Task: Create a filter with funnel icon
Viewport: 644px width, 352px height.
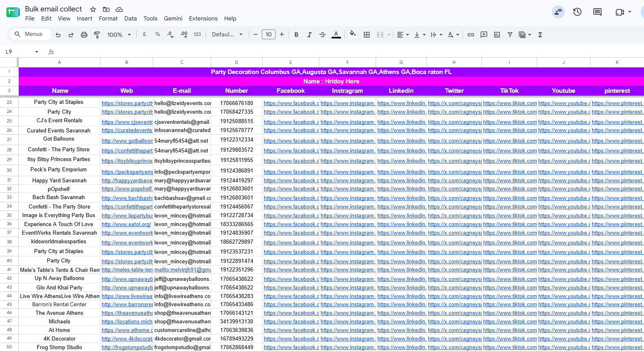Action: pos(510,35)
